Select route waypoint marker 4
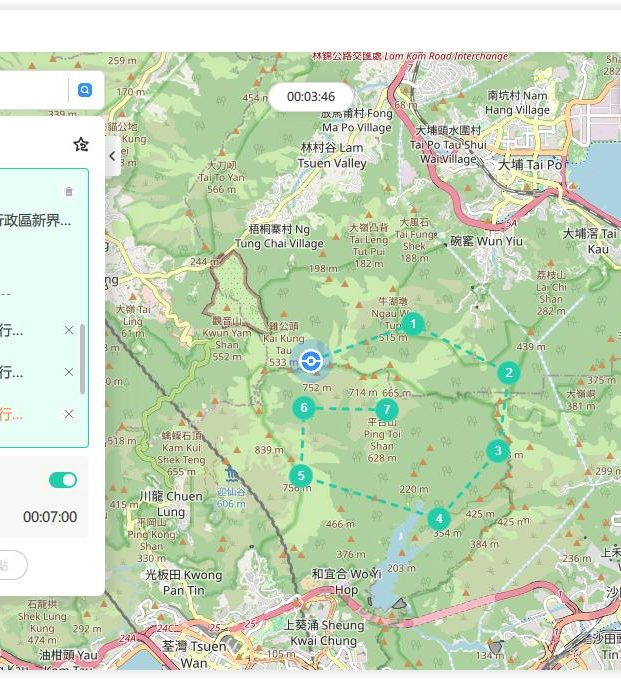621x680 pixels. (438, 519)
